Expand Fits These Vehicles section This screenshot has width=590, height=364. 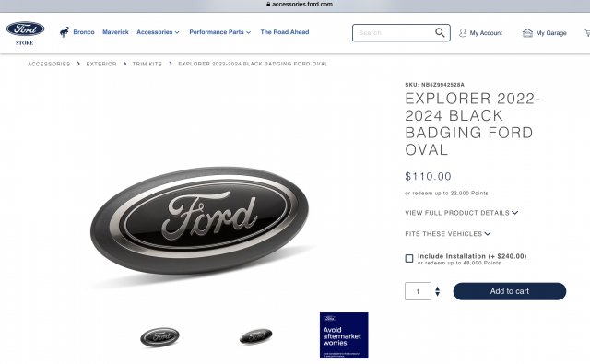coord(448,234)
